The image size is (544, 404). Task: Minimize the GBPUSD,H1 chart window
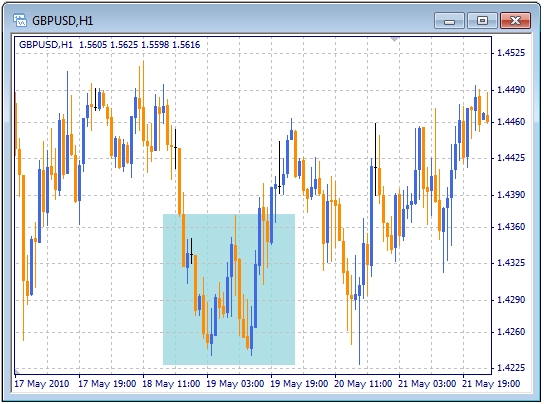point(449,21)
